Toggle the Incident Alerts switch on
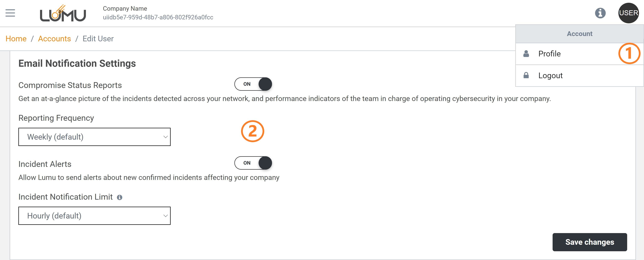644x260 pixels. click(253, 163)
